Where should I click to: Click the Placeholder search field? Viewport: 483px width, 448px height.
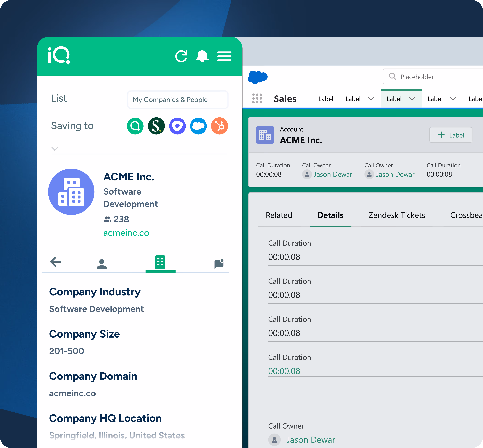(x=433, y=77)
